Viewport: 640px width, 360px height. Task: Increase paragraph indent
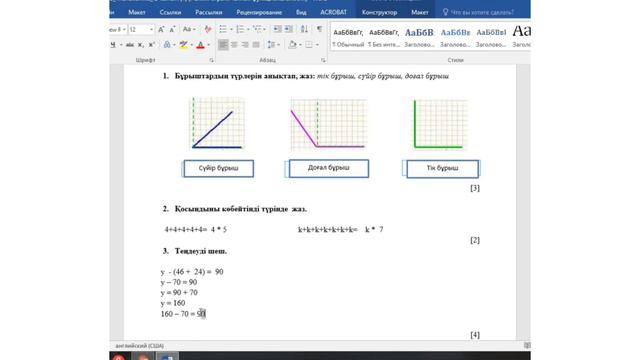(x=289, y=29)
